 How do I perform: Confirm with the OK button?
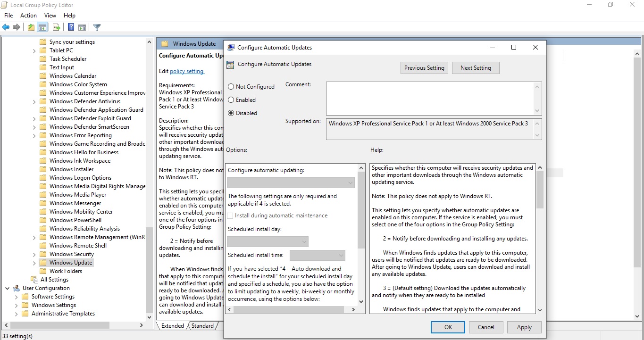(x=448, y=327)
